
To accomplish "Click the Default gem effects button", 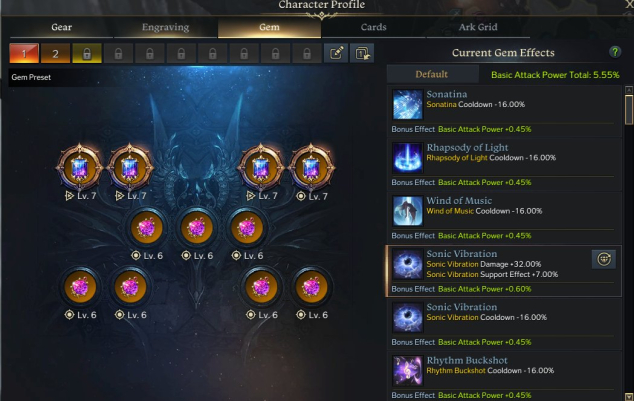I will [x=432, y=74].
